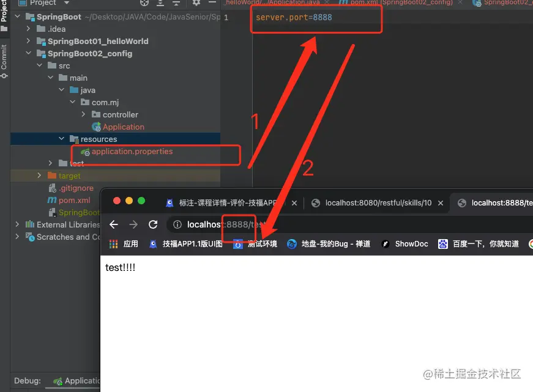Switch to pom.xml (SpringBoot02_config) editor tab
This screenshot has width=533, height=392.
(401, 2)
